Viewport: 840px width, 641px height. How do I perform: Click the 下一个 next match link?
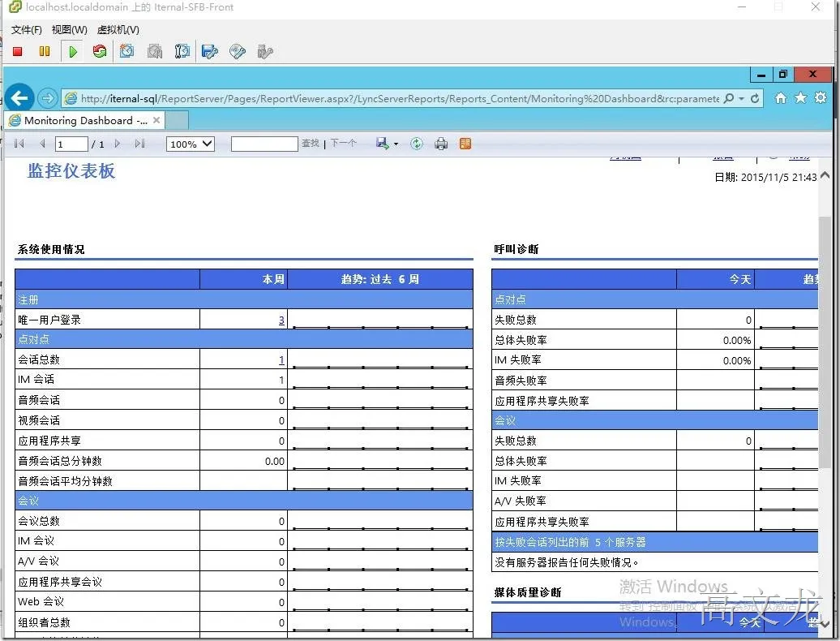(x=343, y=143)
